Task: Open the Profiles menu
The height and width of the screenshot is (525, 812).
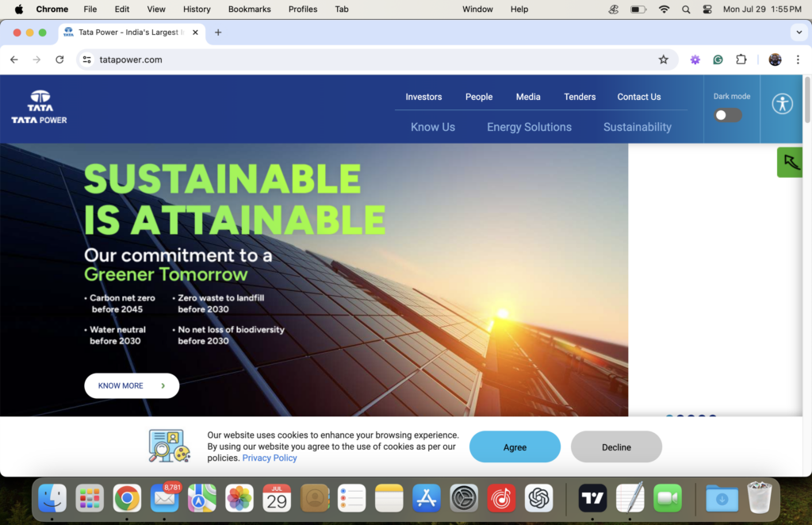Action: (x=303, y=10)
